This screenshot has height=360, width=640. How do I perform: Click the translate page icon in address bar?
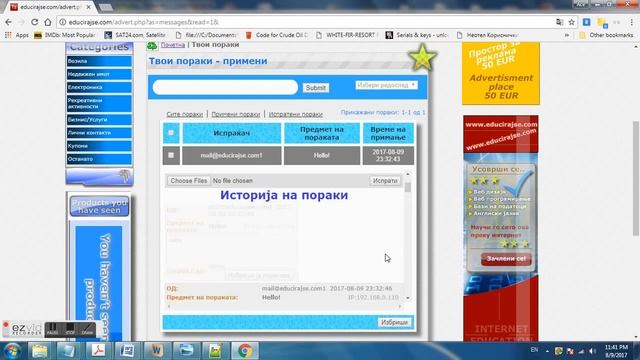click(x=560, y=22)
